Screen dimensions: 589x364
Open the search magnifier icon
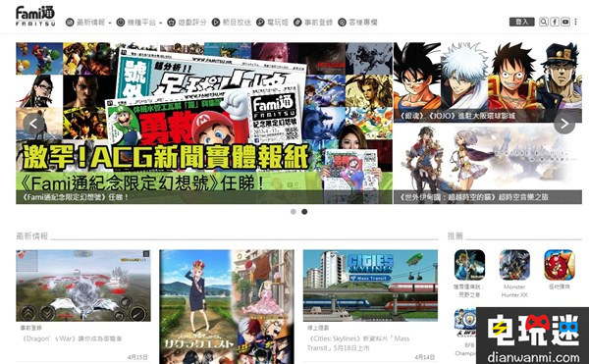tap(544, 22)
